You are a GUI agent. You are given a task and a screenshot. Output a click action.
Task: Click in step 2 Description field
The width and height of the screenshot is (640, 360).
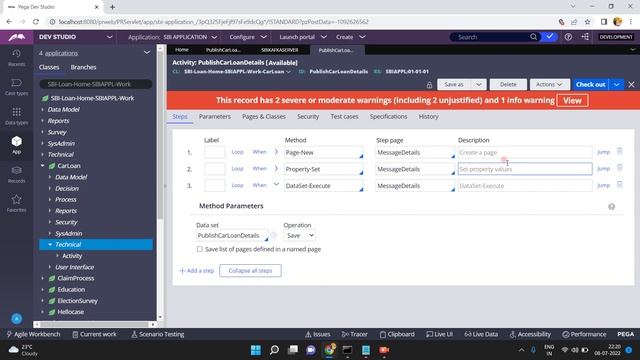coord(525,169)
